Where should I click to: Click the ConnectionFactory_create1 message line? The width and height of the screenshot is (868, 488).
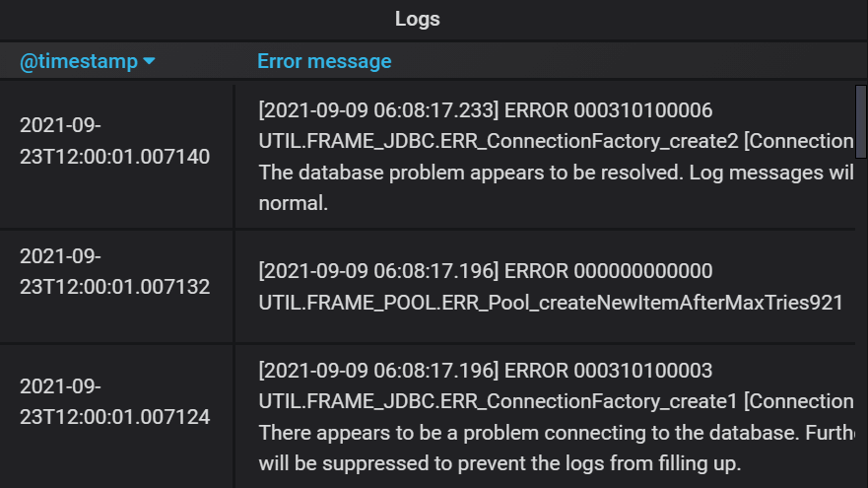[557, 401]
